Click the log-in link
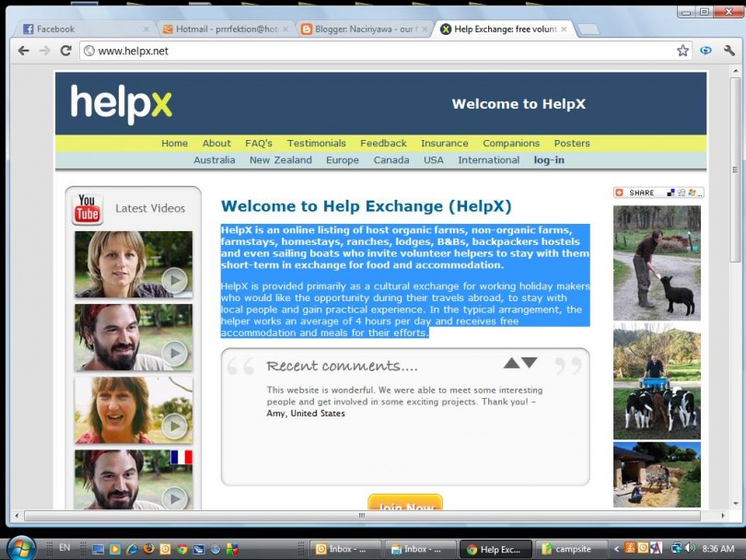The width and height of the screenshot is (746, 560). [x=549, y=160]
